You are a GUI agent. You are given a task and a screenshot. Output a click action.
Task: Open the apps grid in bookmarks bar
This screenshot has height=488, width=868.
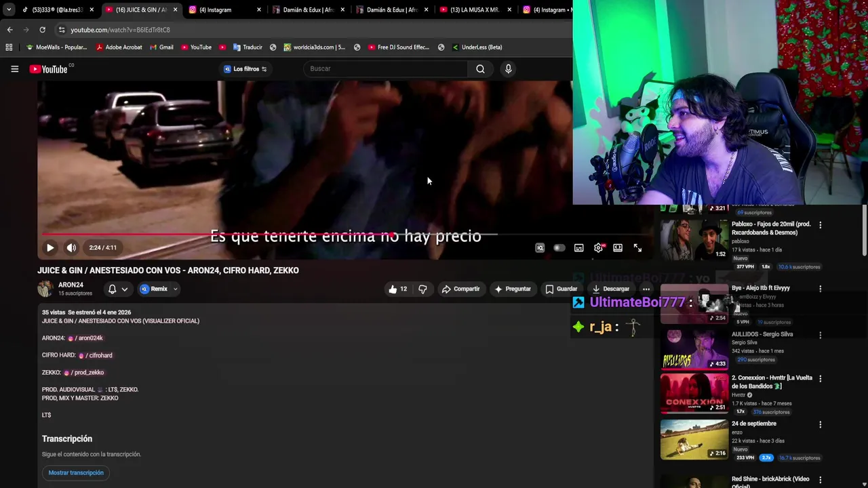click(9, 47)
